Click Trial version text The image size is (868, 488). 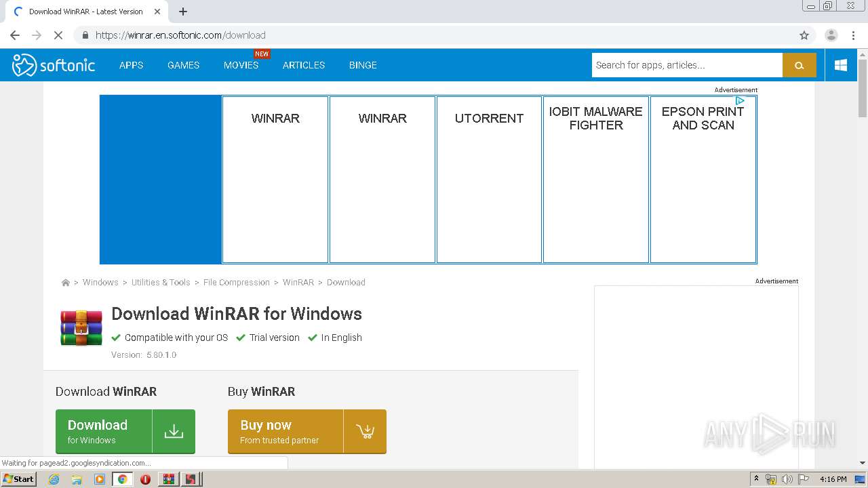[x=275, y=338]
